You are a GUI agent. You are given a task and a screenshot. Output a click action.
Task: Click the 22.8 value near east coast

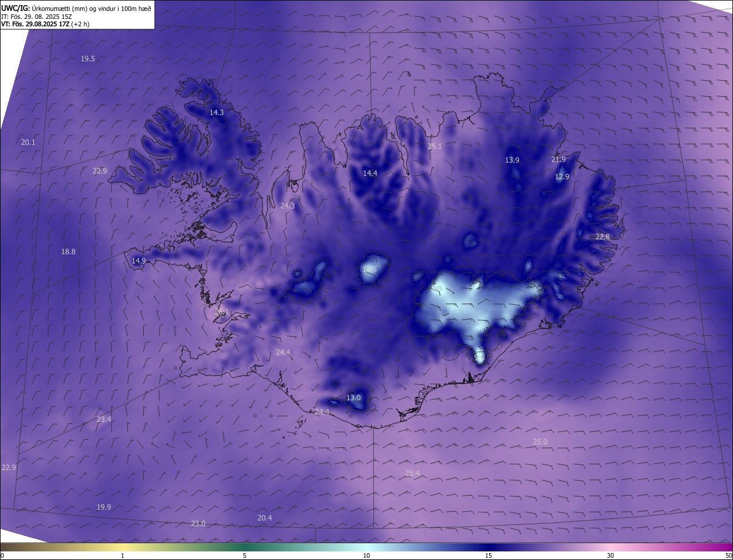pos(602,237)
